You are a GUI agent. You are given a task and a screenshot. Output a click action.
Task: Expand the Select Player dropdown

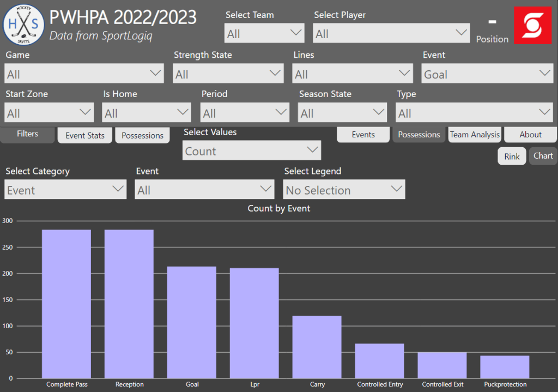tap(391, 34)
